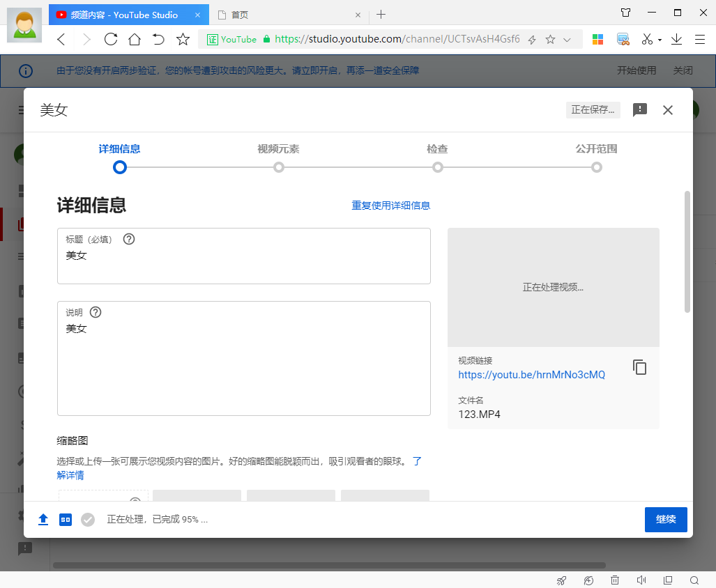Click the 重复使用详细信息 link
This screenshot has height=588, width=716.
tap(391, 206)
